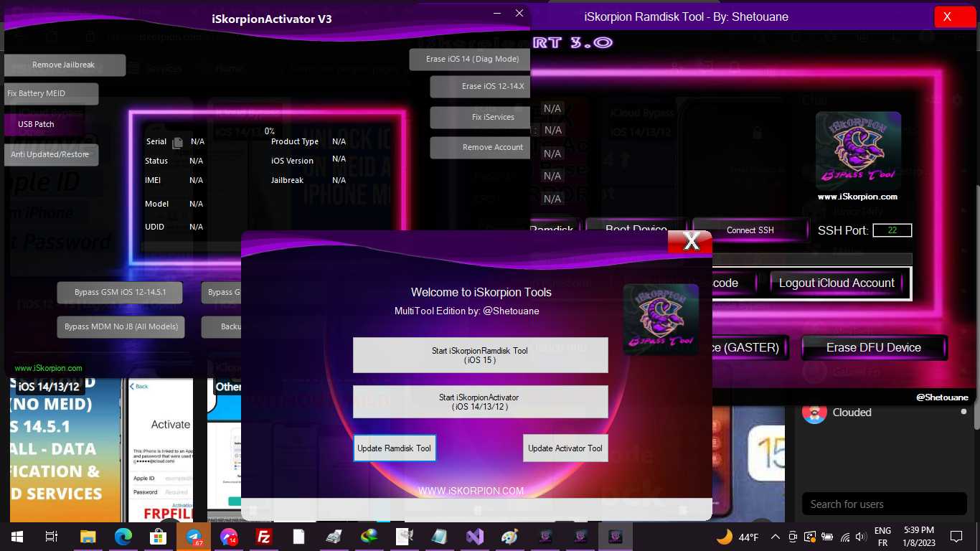Click Erase DFU Device button
The image size is (980, 551).
[874, 347]
